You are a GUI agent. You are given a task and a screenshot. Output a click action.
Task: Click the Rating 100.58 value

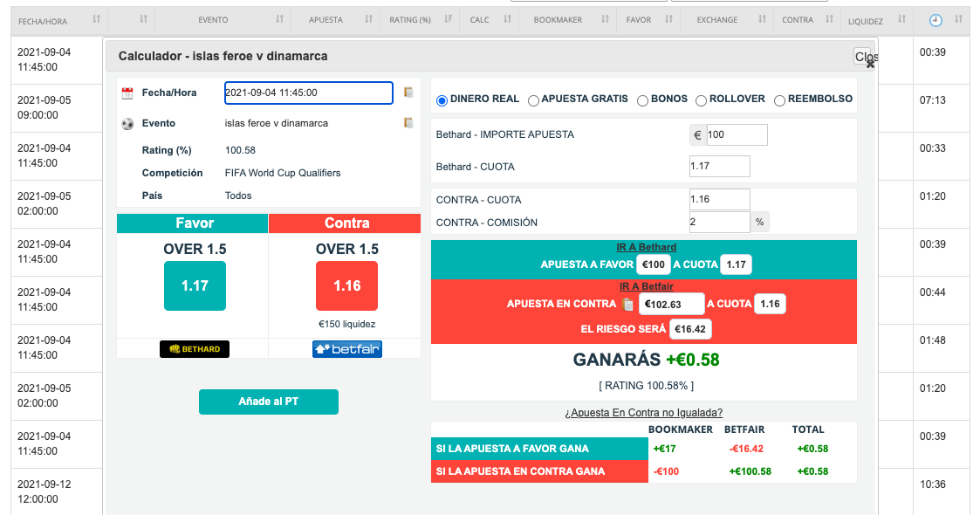click(240, 151)
